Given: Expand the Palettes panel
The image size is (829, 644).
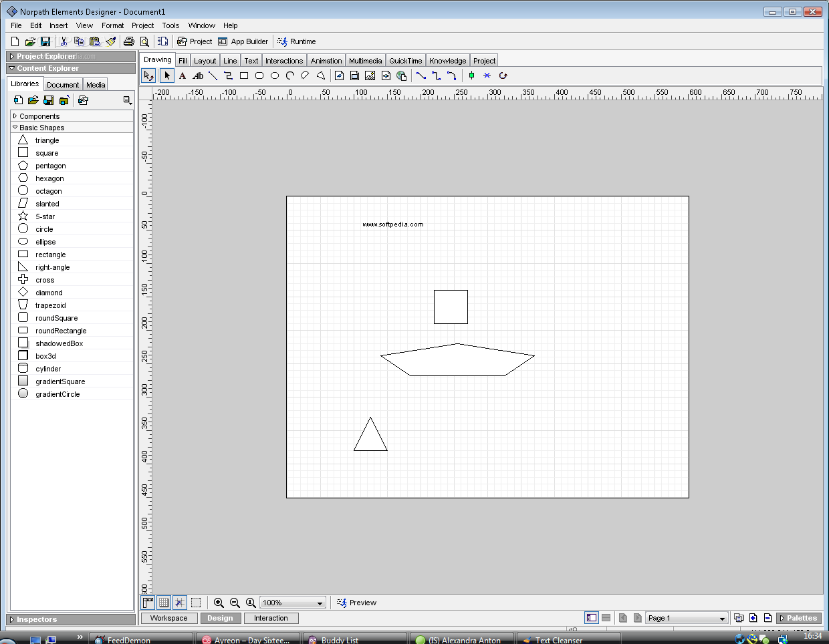Looking at the screenshot, I should (x=799, y=618).
